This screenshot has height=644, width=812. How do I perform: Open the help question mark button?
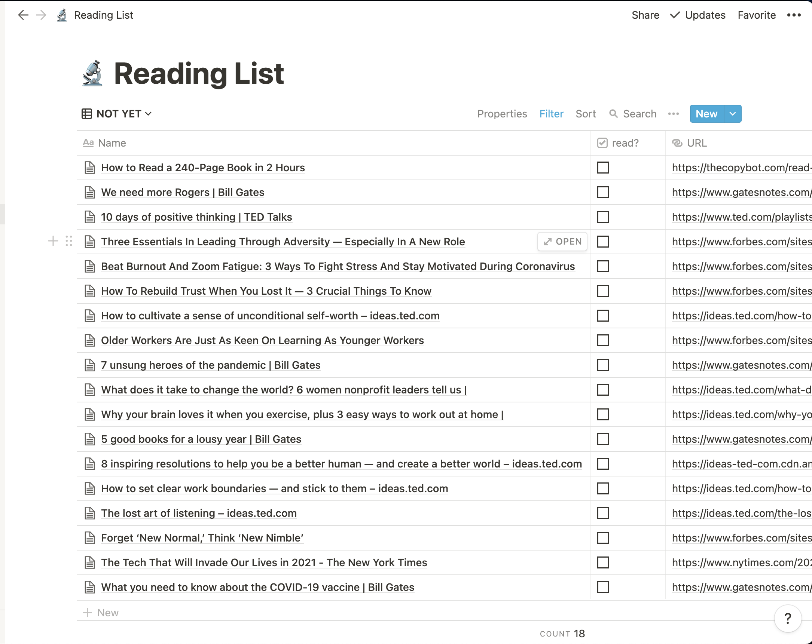tap(788, 619)
